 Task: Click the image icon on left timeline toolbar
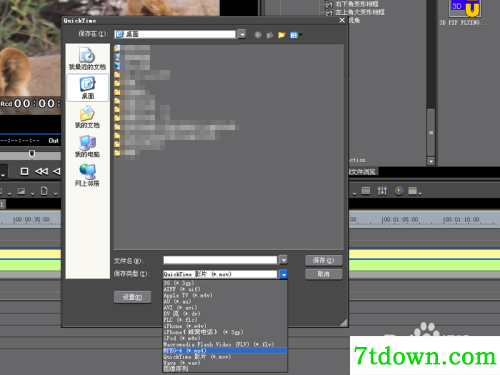[21, 191]
